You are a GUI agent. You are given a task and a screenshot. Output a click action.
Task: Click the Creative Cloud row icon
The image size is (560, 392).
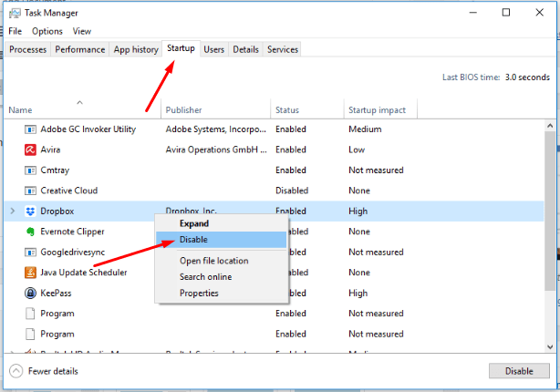click(x=30, y=191)
